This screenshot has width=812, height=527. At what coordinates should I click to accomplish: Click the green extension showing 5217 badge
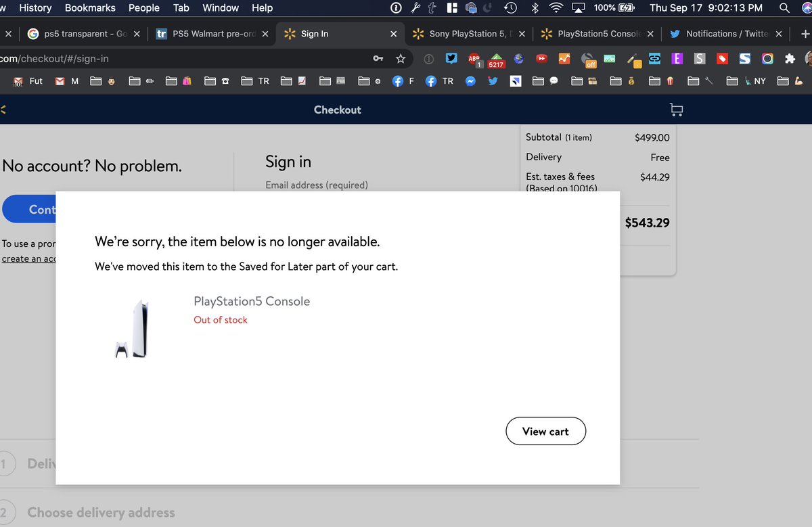pyautogui.click(x=496, y=60)
